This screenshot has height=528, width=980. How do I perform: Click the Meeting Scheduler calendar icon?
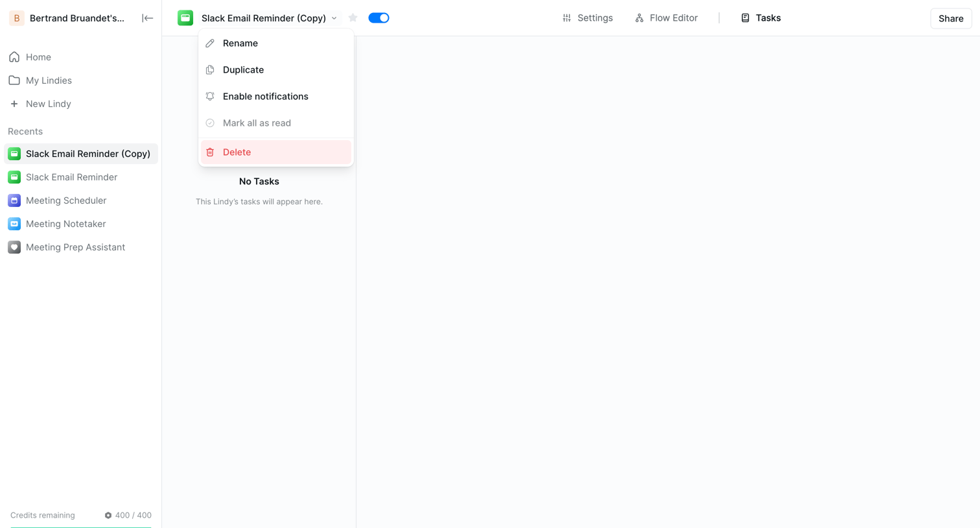pos(14,200)
